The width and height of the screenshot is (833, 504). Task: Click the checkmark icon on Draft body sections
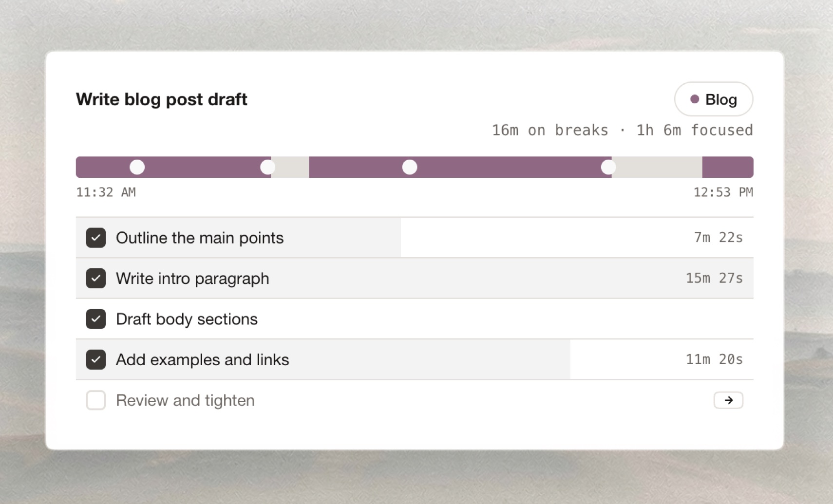point(96,319)
